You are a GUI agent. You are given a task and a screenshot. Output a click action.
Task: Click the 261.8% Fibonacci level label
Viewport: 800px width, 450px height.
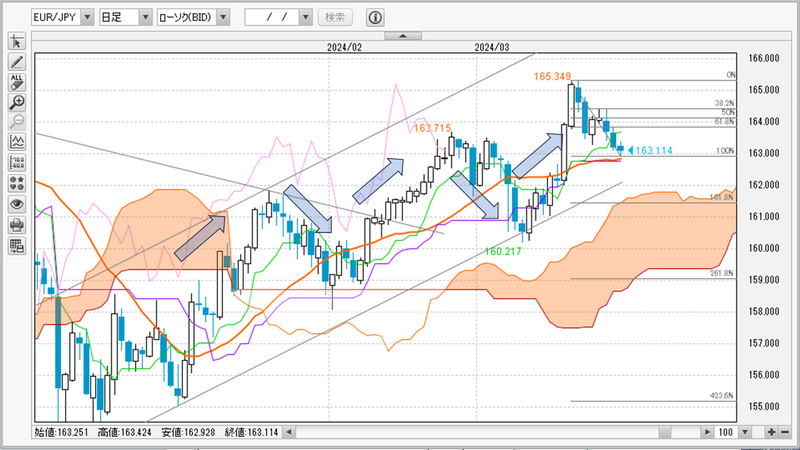tap(721, 273)
